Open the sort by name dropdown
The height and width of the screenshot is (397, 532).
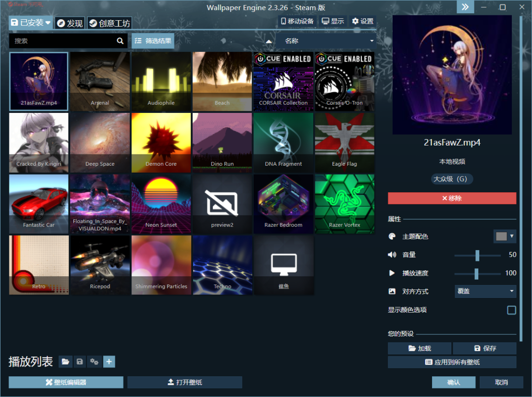[x=326, y=41]
